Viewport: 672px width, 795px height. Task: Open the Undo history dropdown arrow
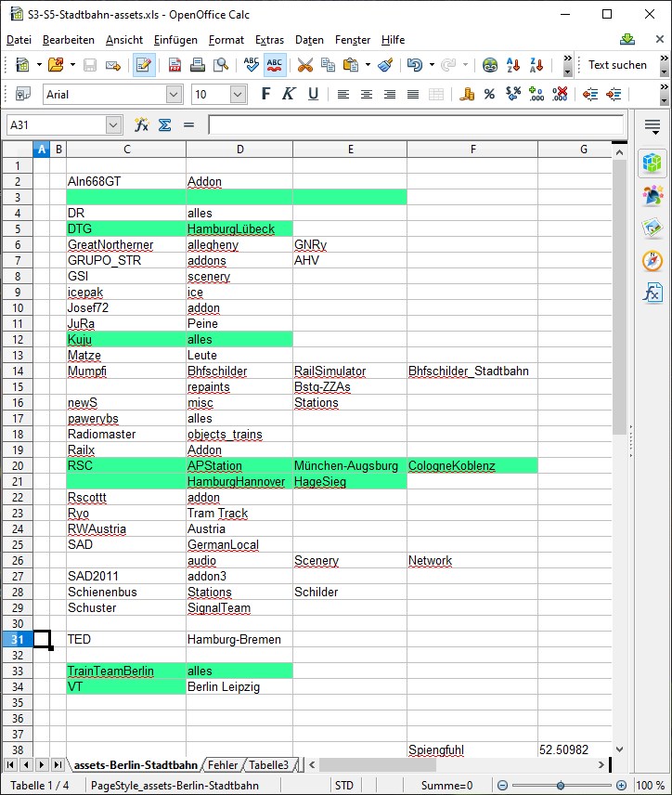pos(432,65)
